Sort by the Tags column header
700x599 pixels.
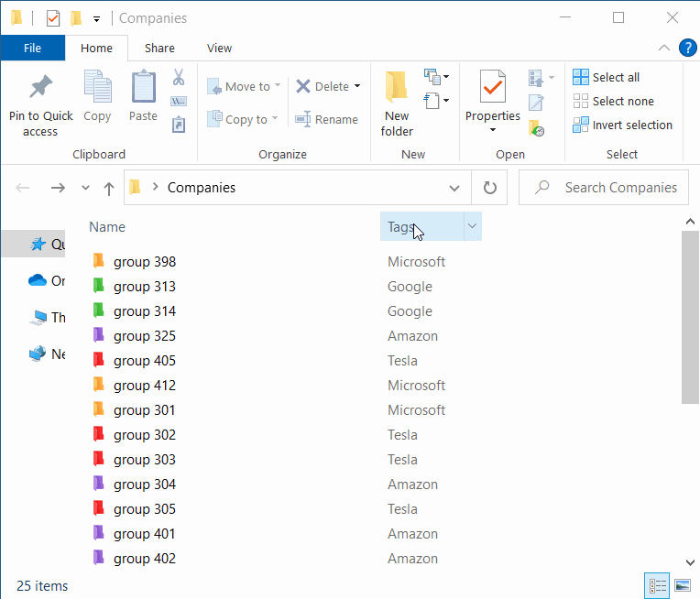click(421, 226)
